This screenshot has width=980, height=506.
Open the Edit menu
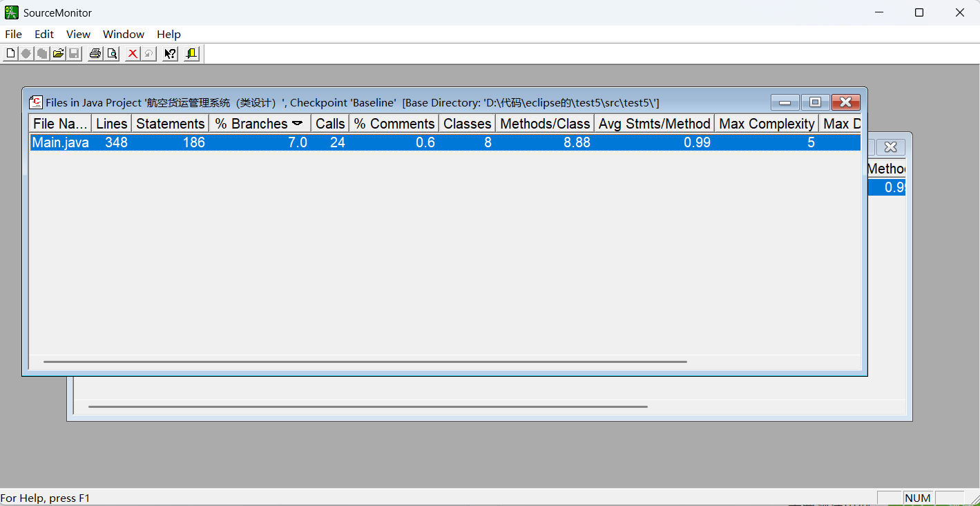coord(44,34)
